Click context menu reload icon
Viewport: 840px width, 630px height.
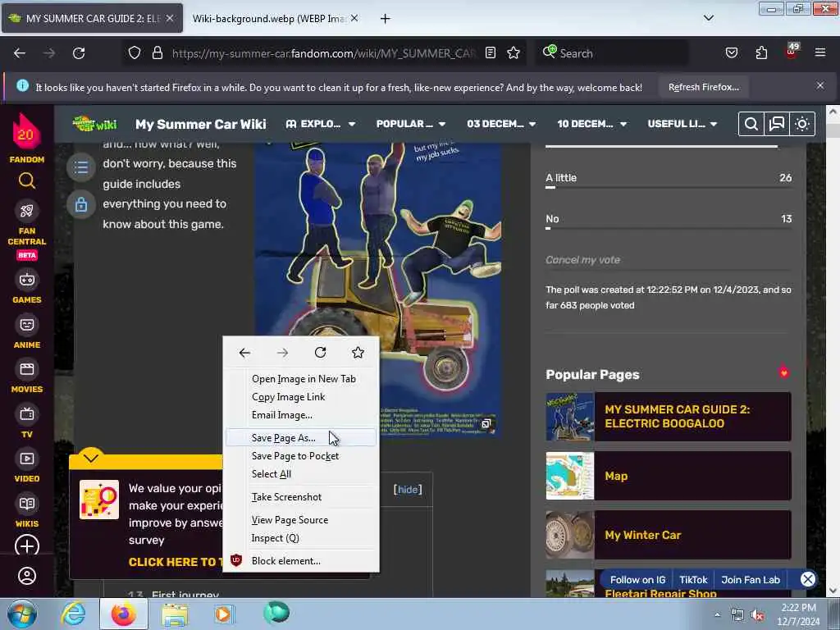(x=321, y=353)
